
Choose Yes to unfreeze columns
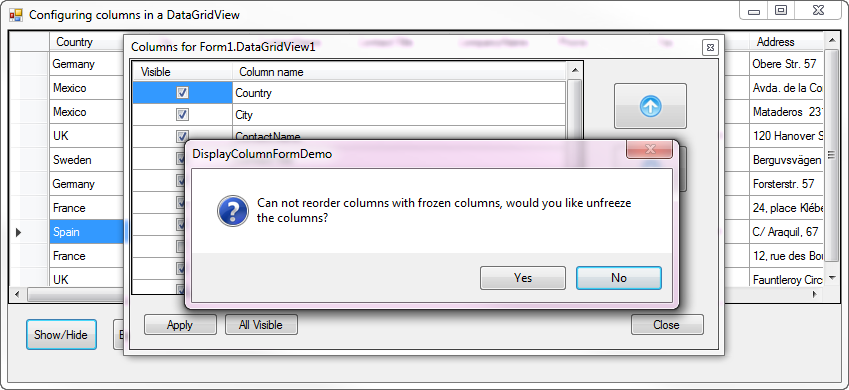[x=523, y=278]
